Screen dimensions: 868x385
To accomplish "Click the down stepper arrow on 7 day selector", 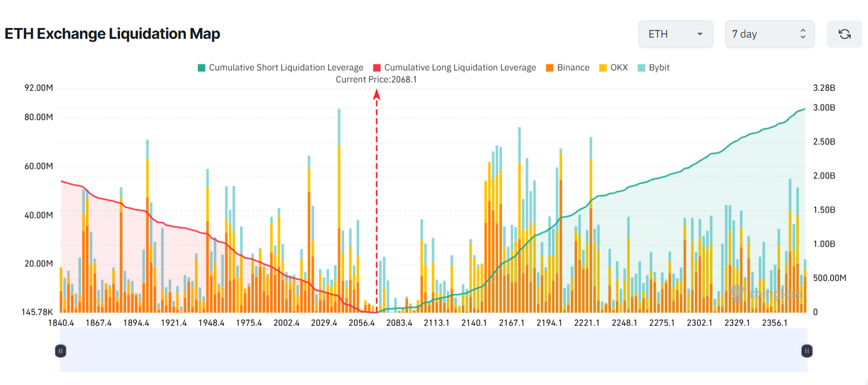I will (x=803, y=38).
